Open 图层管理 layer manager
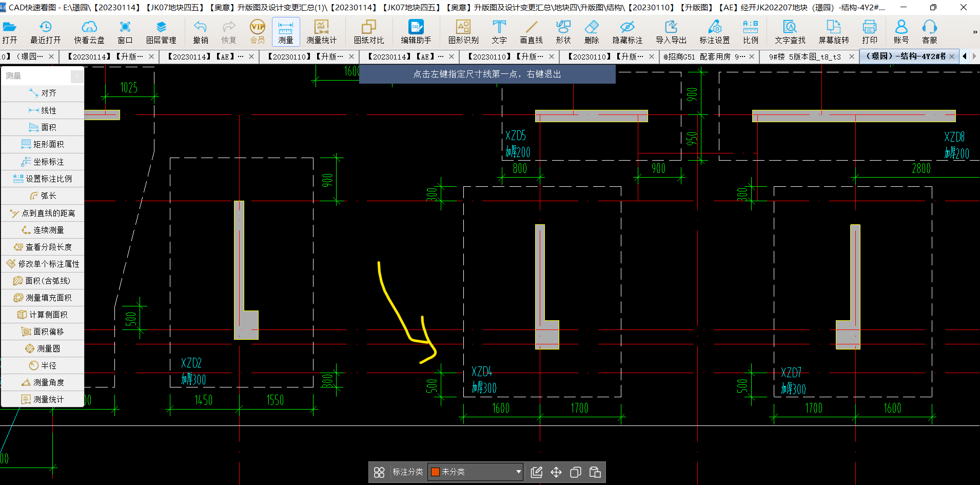Viewport: 980px width, 485px height. (161, 32)
